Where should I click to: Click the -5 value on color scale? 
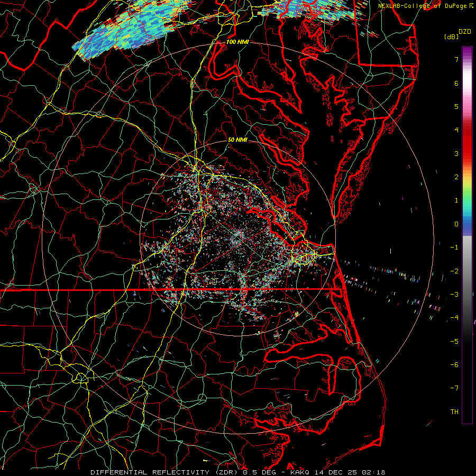pos(454,342)
